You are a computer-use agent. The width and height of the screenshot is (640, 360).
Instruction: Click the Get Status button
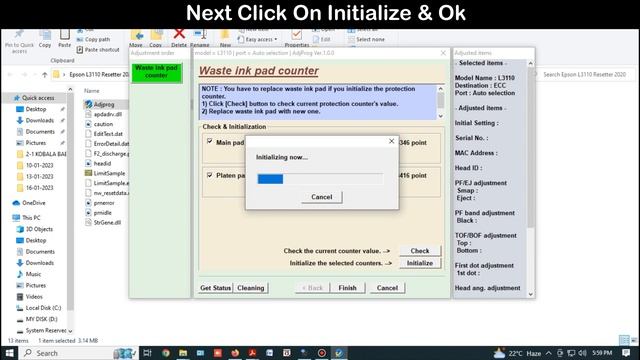point(216,288)
